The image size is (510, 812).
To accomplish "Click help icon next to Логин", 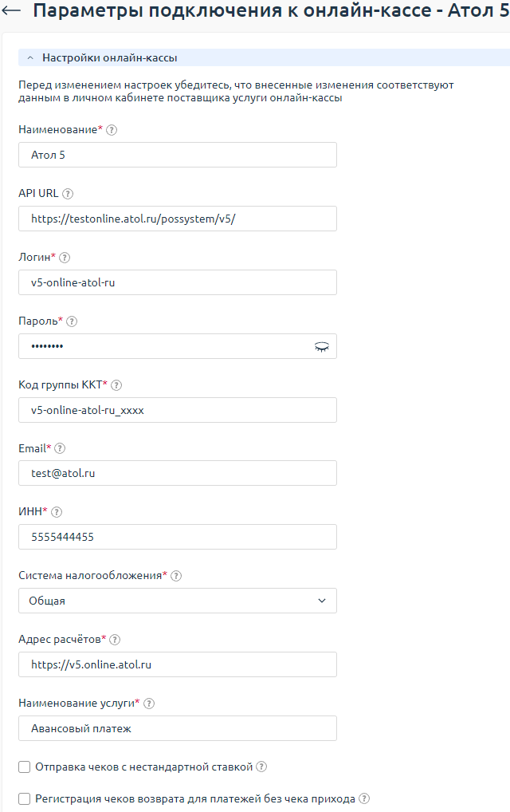I will (x=65, y=258).
